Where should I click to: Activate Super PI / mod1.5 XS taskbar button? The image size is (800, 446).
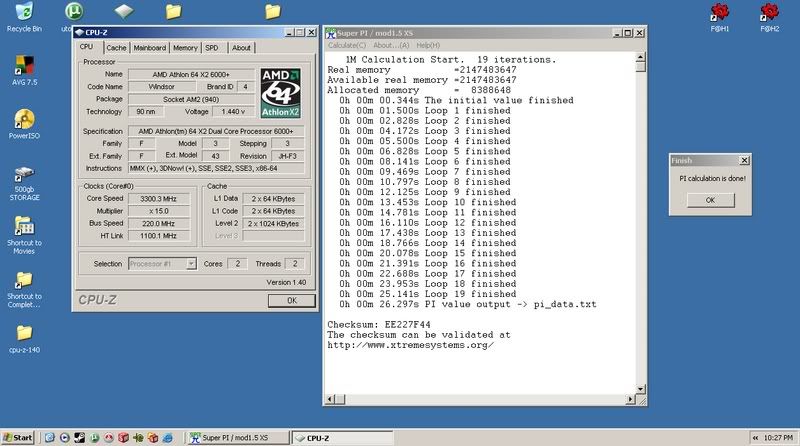tap(236, 438)
